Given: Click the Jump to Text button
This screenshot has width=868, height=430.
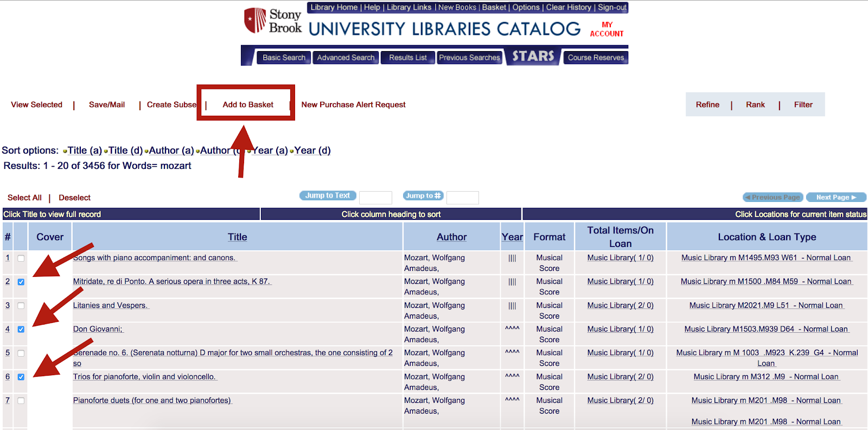Looking at the screenshot, I should click(x=328, y=195).
